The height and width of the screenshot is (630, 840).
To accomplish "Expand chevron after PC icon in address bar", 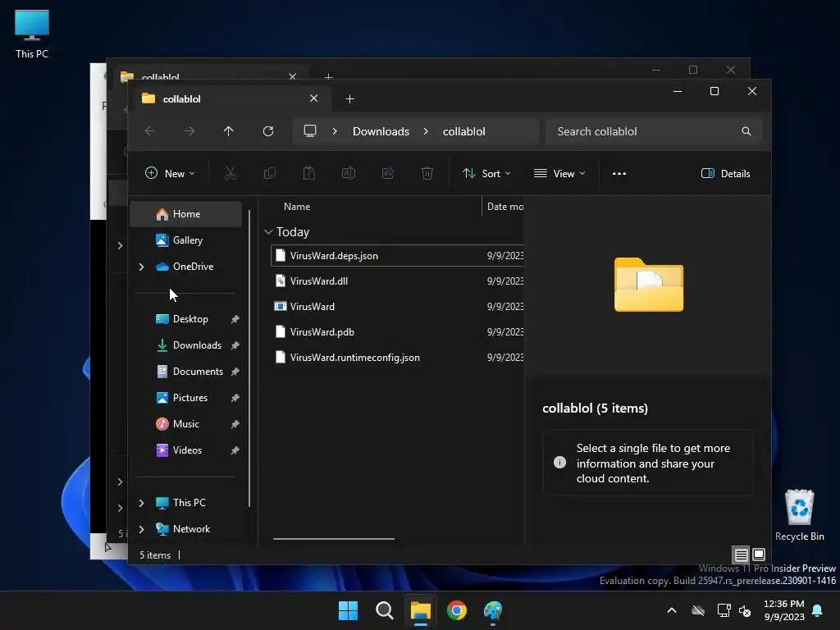I will pyautogui.click(x=335, y=131).
